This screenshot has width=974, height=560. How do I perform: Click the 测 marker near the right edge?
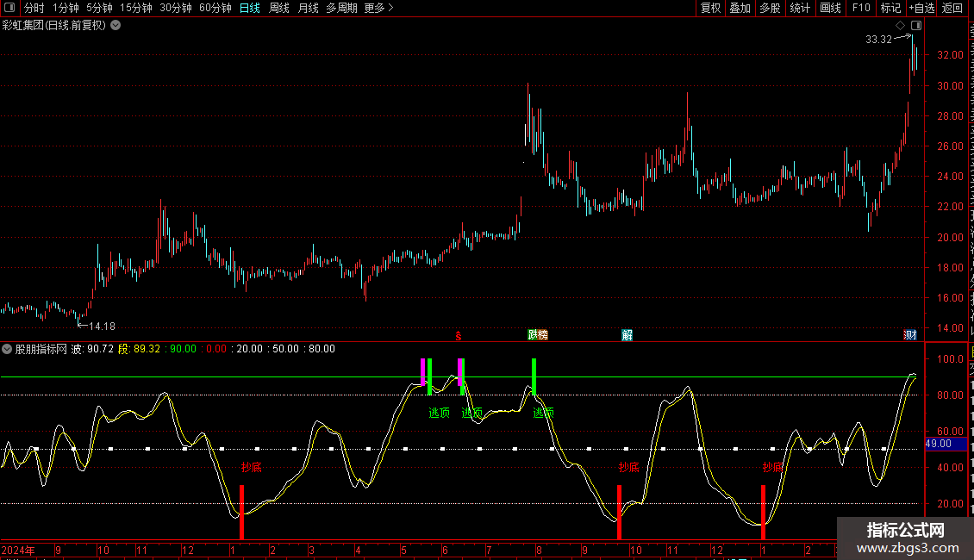pos(909,335)
